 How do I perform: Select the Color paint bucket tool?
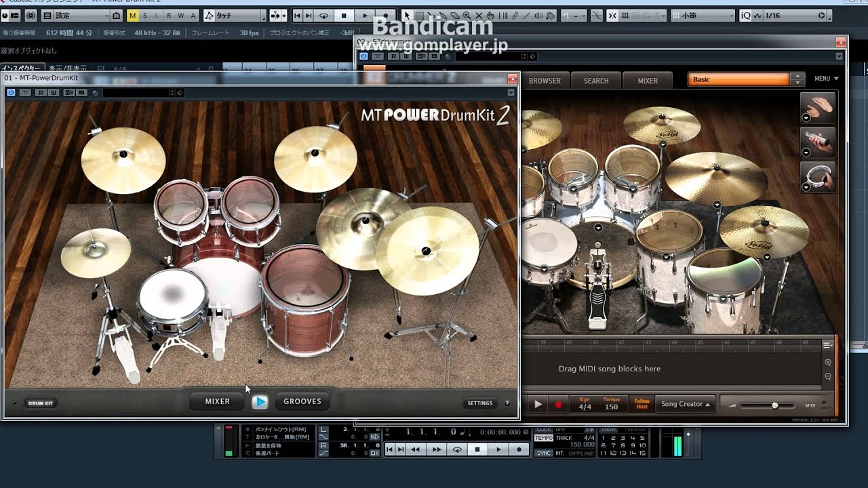[x=550, y=15]
